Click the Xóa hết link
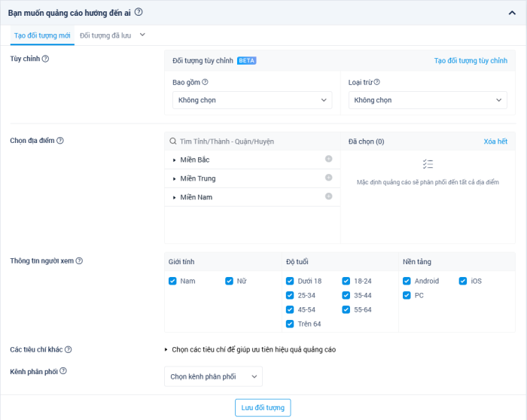527x420 pixels. (x=495, y=141)
